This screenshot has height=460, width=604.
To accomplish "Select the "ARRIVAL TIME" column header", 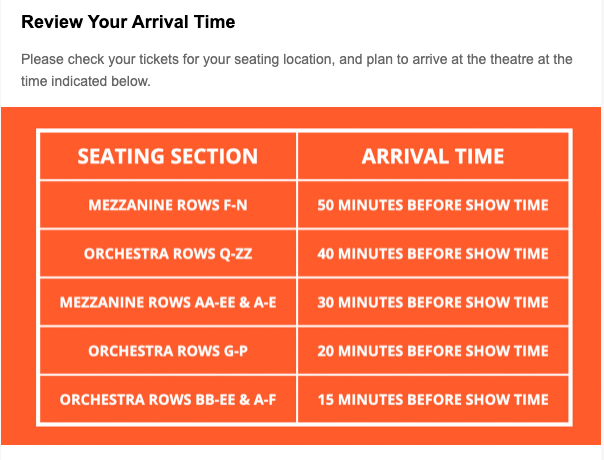I will [x=433, y=156].
